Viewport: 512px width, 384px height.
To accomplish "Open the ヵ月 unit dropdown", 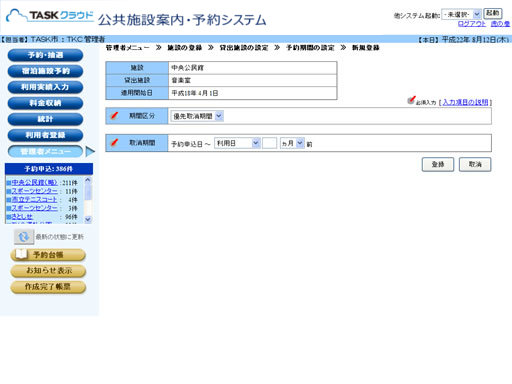I will (292, 143).
